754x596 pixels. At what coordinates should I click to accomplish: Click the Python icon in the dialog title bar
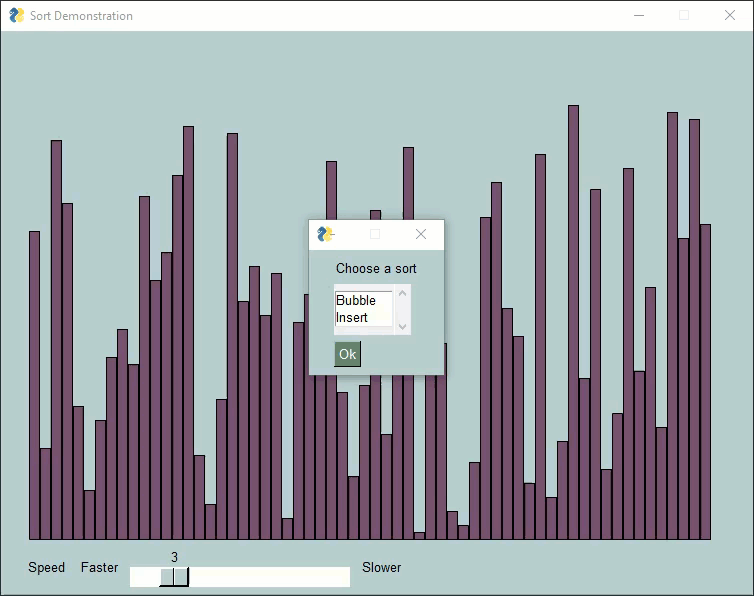coord(325,234)
